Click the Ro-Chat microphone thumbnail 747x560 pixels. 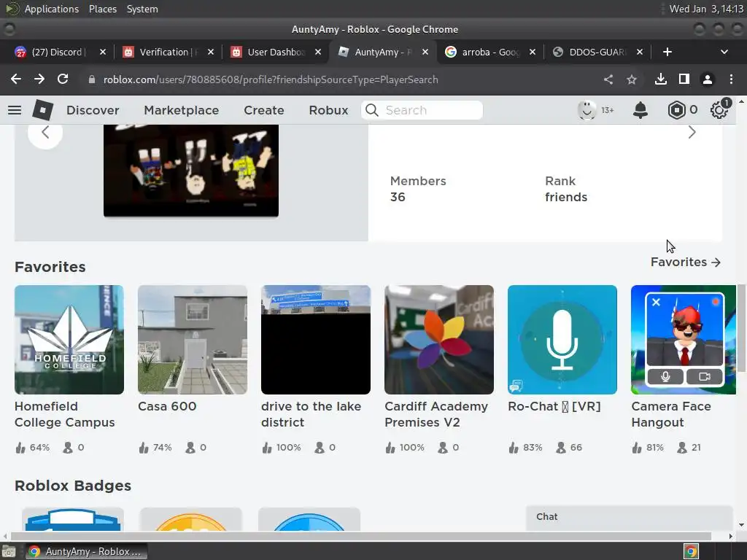(x=562, y=340)
